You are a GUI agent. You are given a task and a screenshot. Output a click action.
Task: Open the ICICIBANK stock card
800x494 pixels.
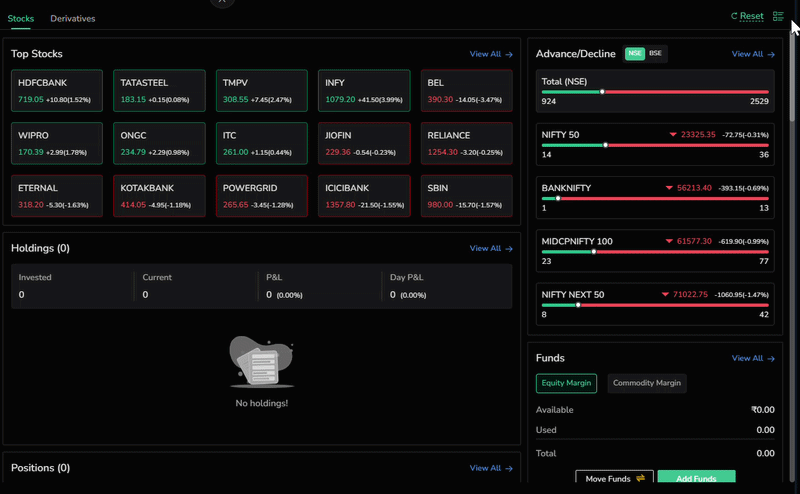point(364,196)
